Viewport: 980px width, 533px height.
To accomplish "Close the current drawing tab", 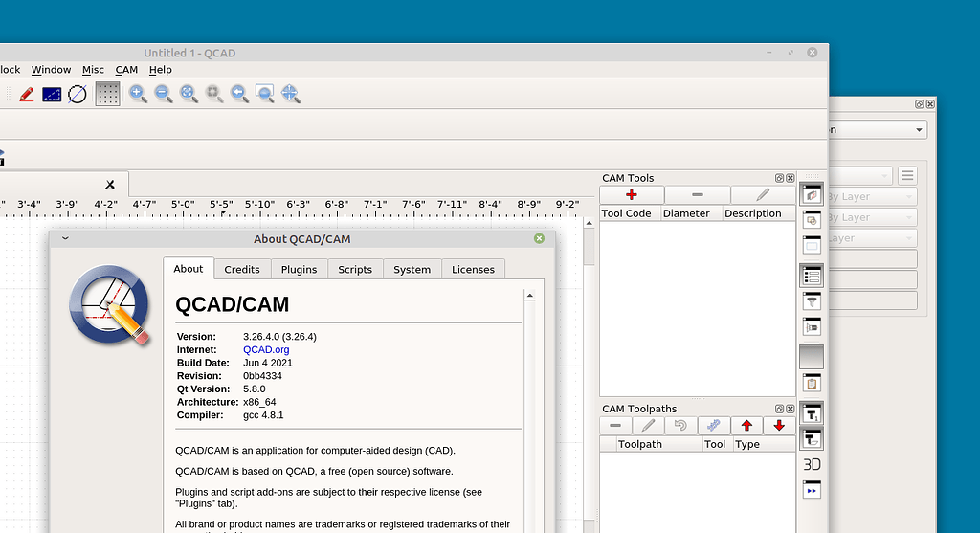I will click(110, 185).
